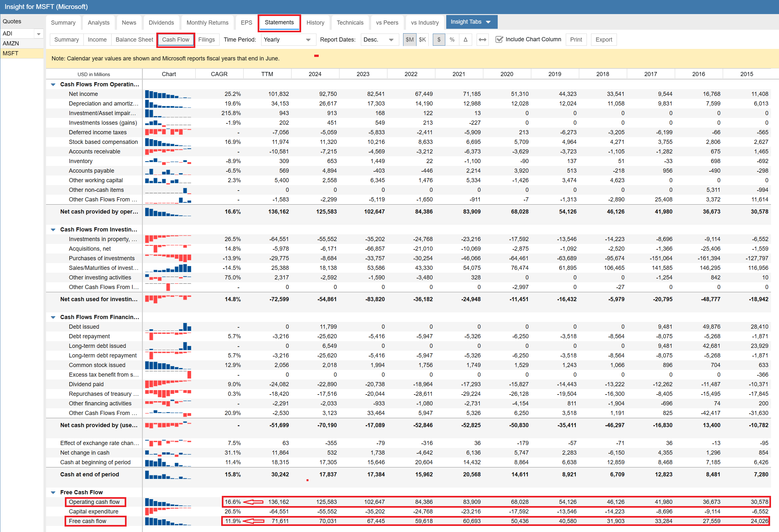Screen dimensions: 779x532
Task: Click the double-arrow column width icon
Action: (x=482, y=40)
